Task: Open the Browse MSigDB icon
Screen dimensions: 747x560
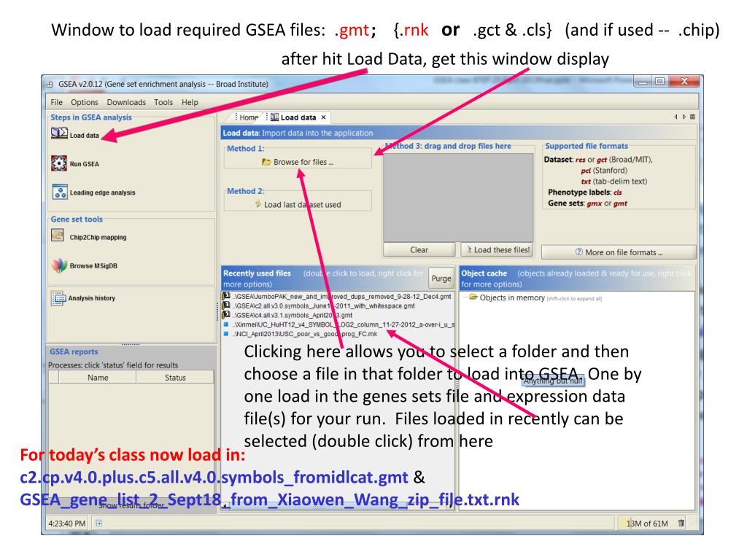Action: point(59,265)
